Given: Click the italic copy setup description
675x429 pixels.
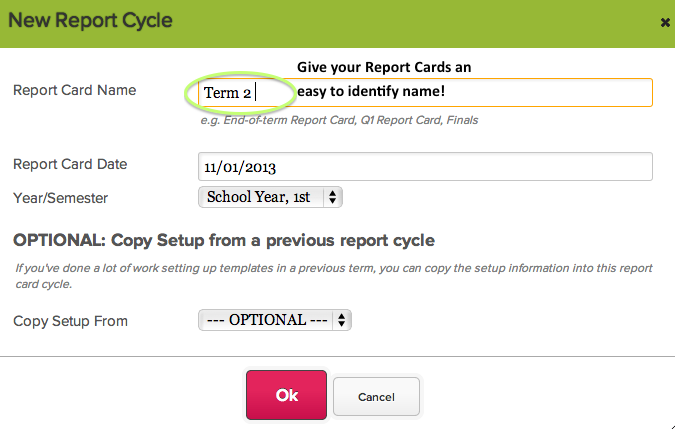Looking at the screenshot, I should click(x=333, y=275).
